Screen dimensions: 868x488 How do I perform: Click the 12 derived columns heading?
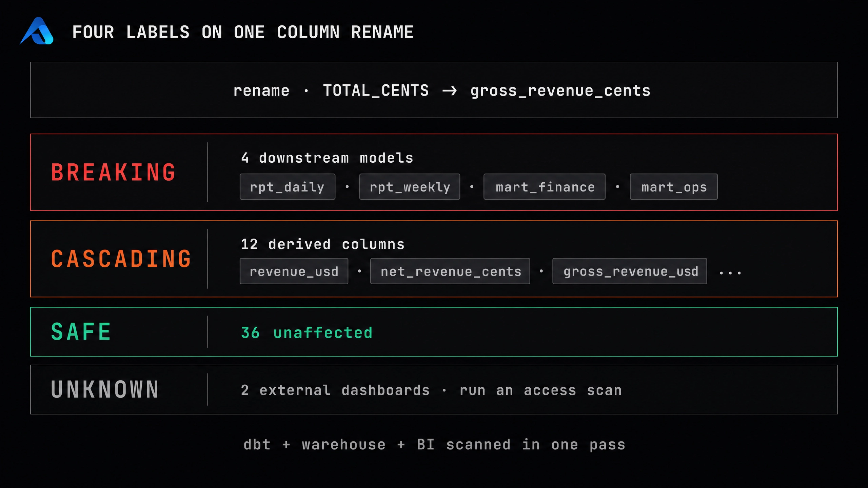tap(322, 244)
